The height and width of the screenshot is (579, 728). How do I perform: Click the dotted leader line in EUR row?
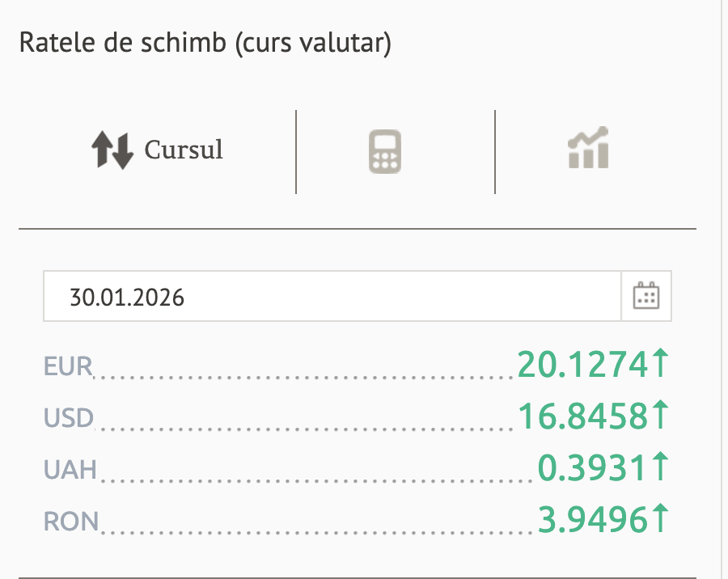(x=306, y=375)
